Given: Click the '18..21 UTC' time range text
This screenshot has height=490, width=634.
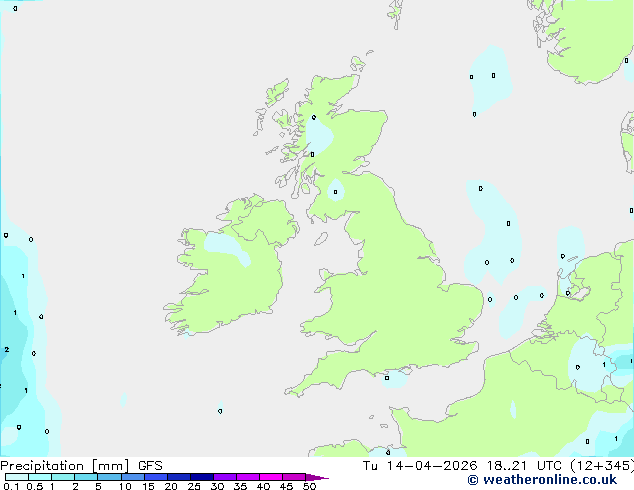Looking at the screenshot, I should (x=524, y=466).
